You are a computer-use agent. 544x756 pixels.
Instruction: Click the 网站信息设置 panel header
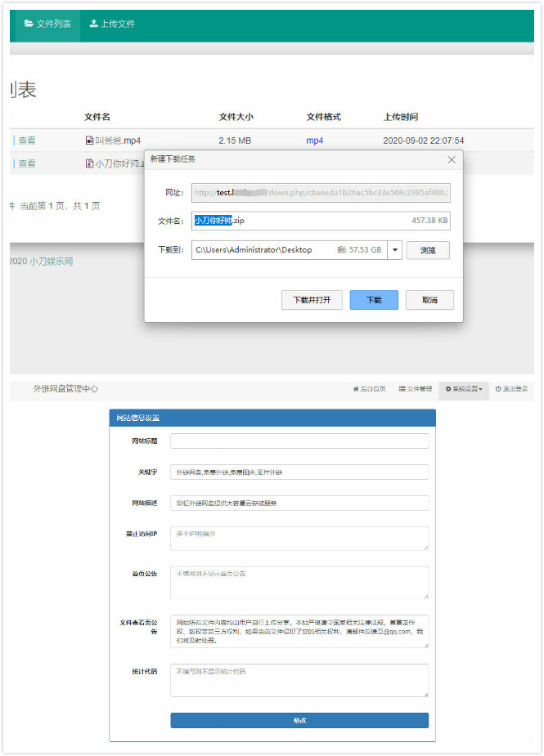pyautogui.click(x=272, y=418)
